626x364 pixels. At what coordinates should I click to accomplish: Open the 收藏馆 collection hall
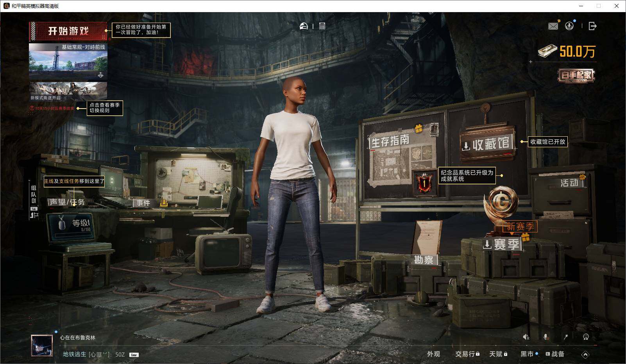(487, 144)
